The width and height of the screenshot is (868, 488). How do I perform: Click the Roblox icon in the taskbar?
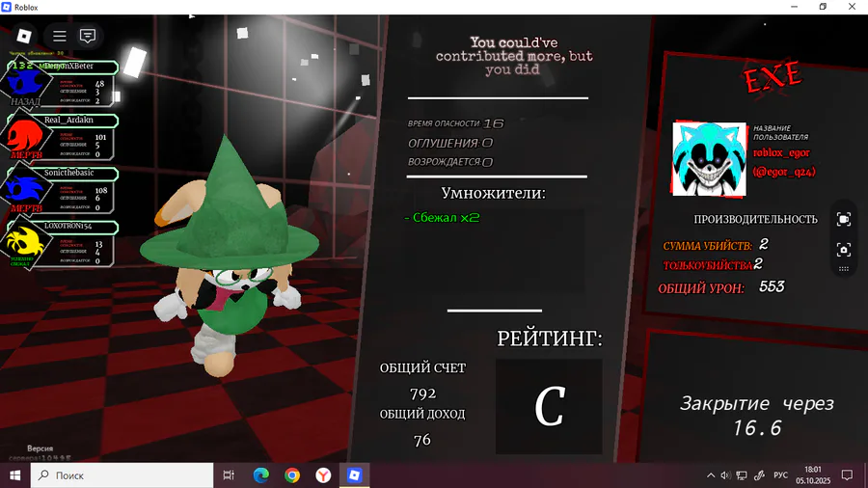pyautogui.click(x=354, y=475)
